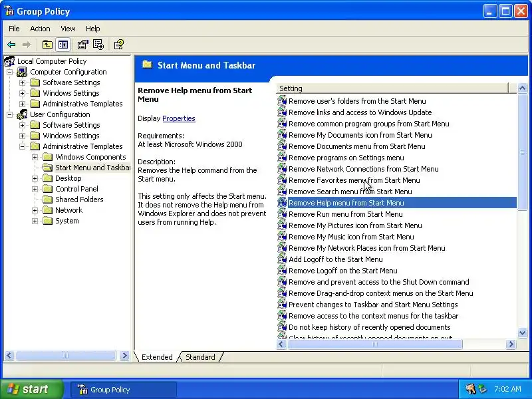Expand the Network folder node
The width and height of the screenshot is (532, 399).
[35, 210]
